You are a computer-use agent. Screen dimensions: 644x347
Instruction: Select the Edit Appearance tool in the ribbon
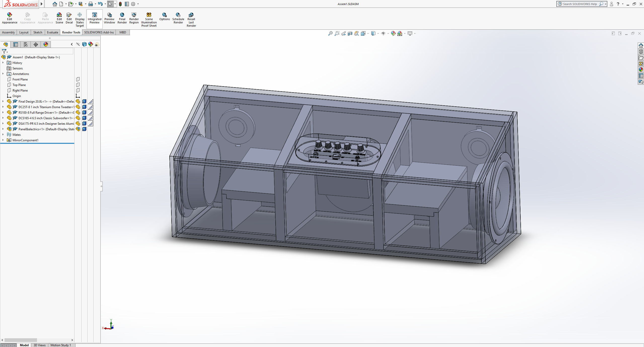[x=10, y=18]
